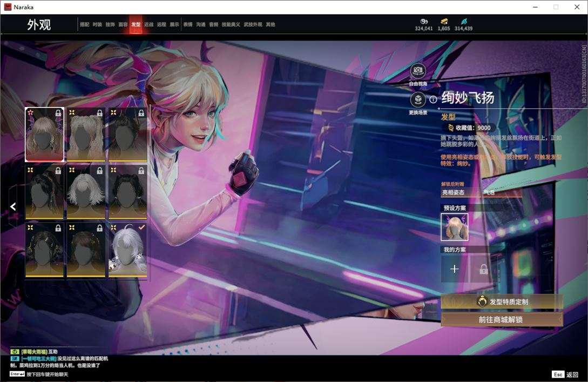Click the 发型特质定制 button
Viewport: 588px width, 382px height.
point(502,301)
